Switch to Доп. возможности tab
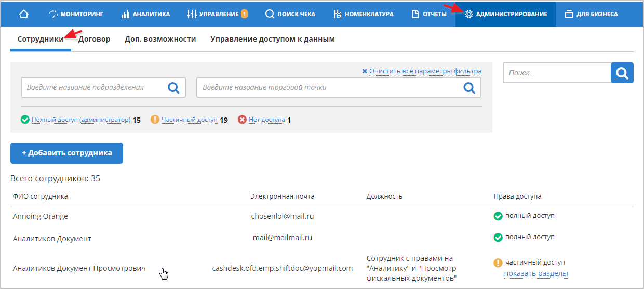This screenshot has width=644, height=289. tap(160, 39)
